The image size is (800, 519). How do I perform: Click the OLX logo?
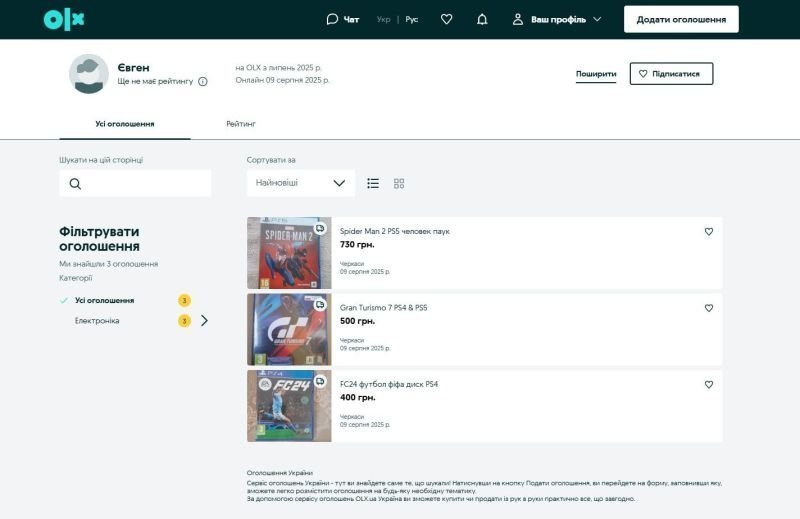64,19
